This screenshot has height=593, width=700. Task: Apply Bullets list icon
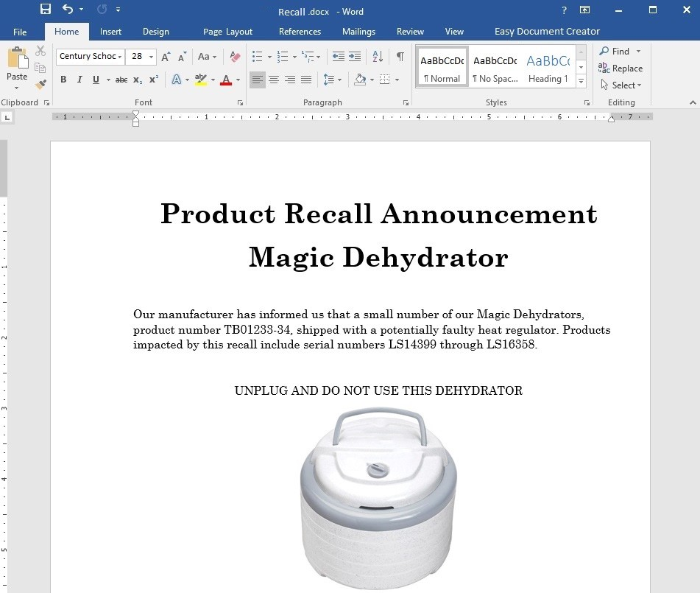pos(257,56)
